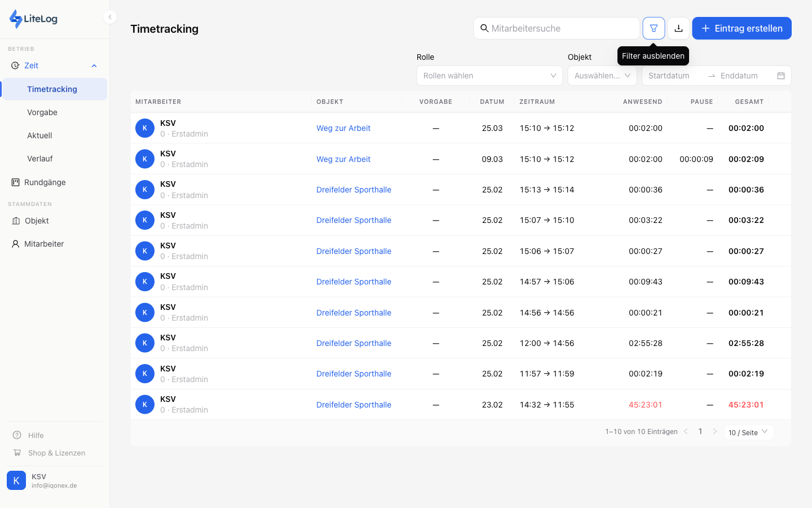This screenshot has width=812, height=508.
Task: Go to Vorgabe in sidebar
Action: (x=42, y=112)
